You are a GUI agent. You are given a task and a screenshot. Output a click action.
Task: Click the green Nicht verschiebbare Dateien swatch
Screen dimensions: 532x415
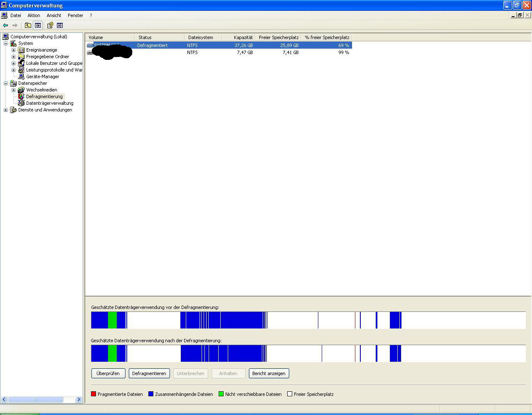(x=221, y=394)
